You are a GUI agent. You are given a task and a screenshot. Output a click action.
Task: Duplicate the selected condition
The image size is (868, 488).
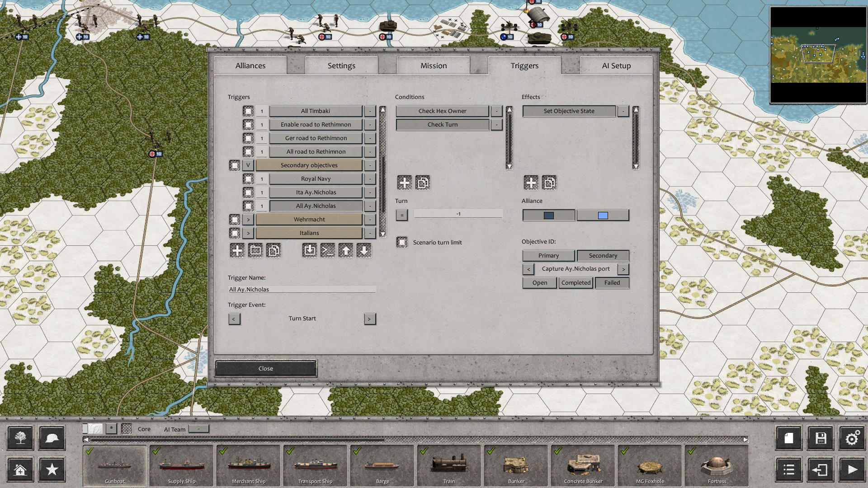point(423,183)
